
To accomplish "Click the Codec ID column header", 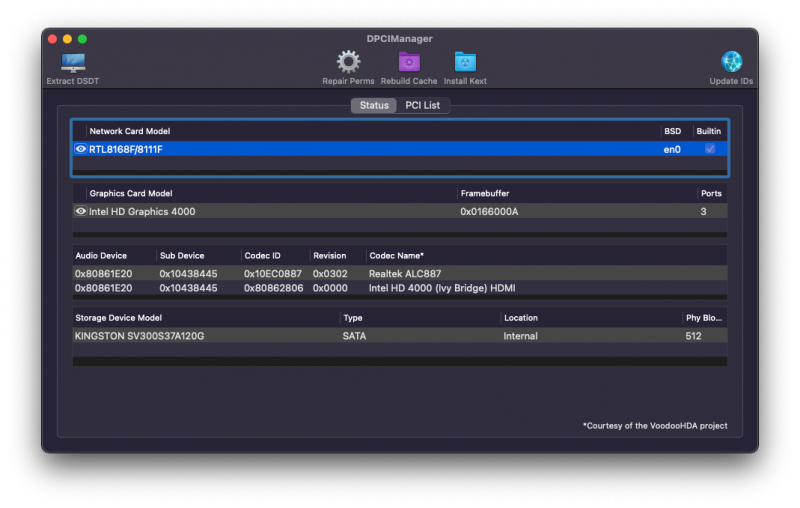I will click(x=262, y=256).
